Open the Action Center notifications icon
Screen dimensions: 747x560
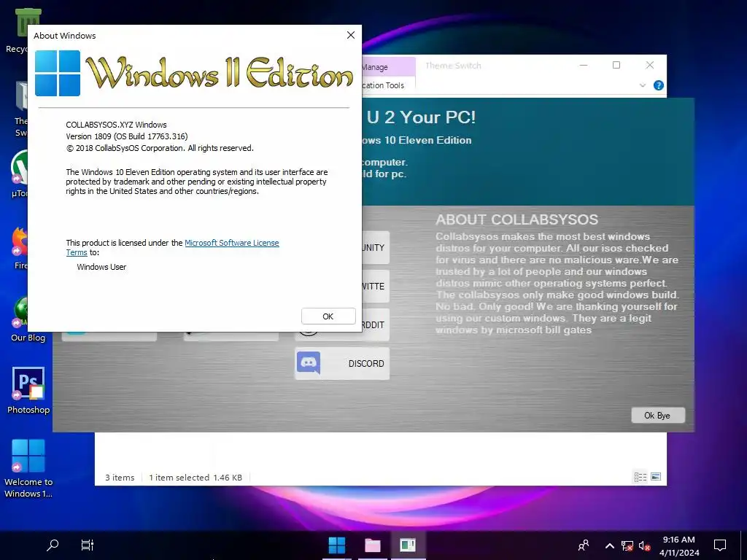click(720, 545)
